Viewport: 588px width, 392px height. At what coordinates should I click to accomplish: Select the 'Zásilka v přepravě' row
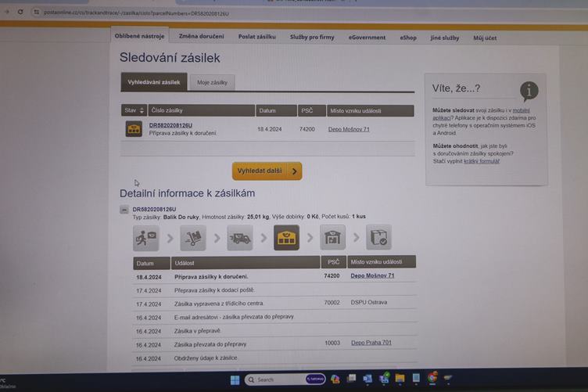click(x=274, y=331)
